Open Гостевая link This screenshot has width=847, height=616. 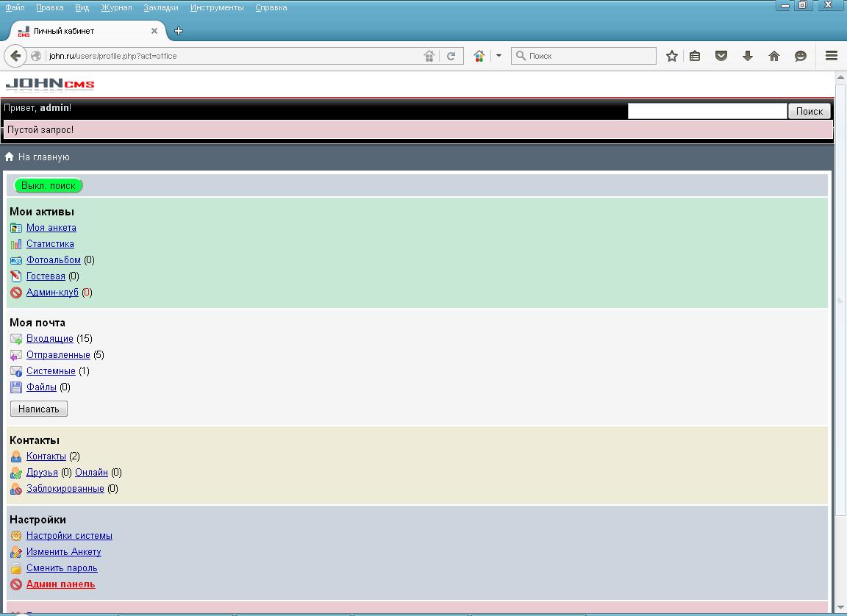(x=46, y=276)
